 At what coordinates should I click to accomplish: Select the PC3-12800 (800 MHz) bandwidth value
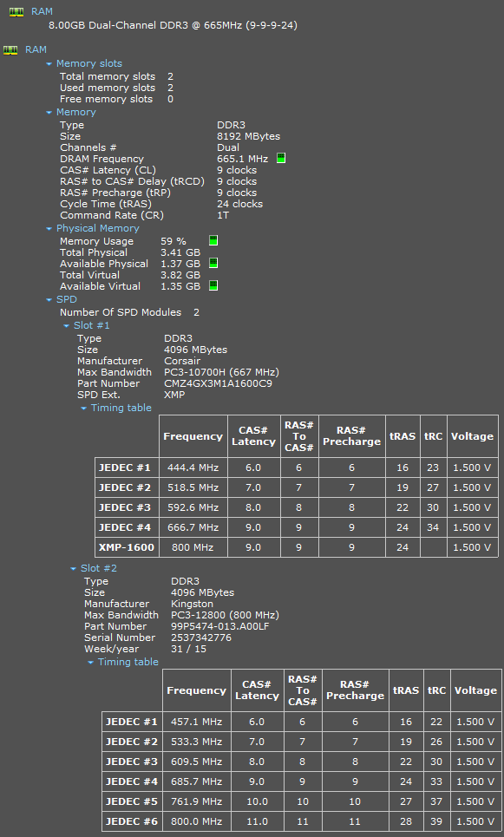226,615
